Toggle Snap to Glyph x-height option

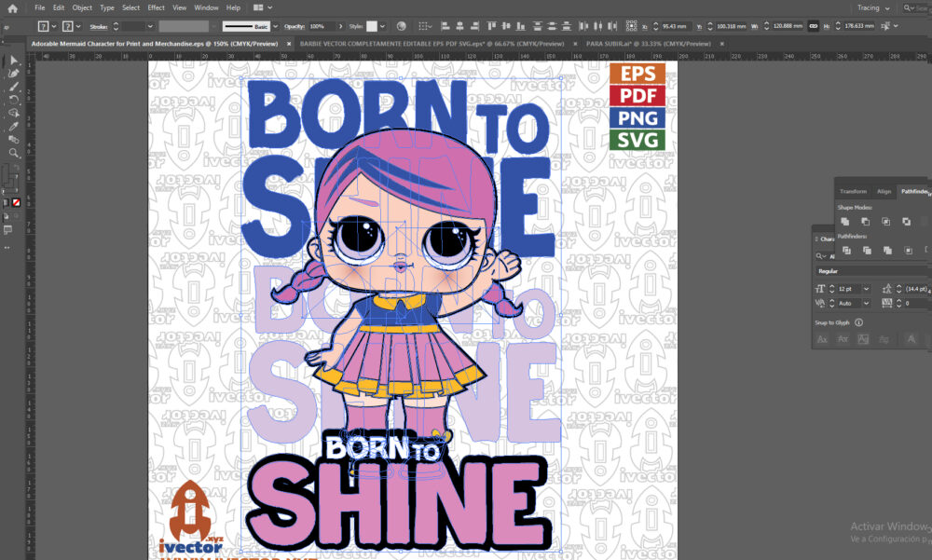(x=843, y=339)
